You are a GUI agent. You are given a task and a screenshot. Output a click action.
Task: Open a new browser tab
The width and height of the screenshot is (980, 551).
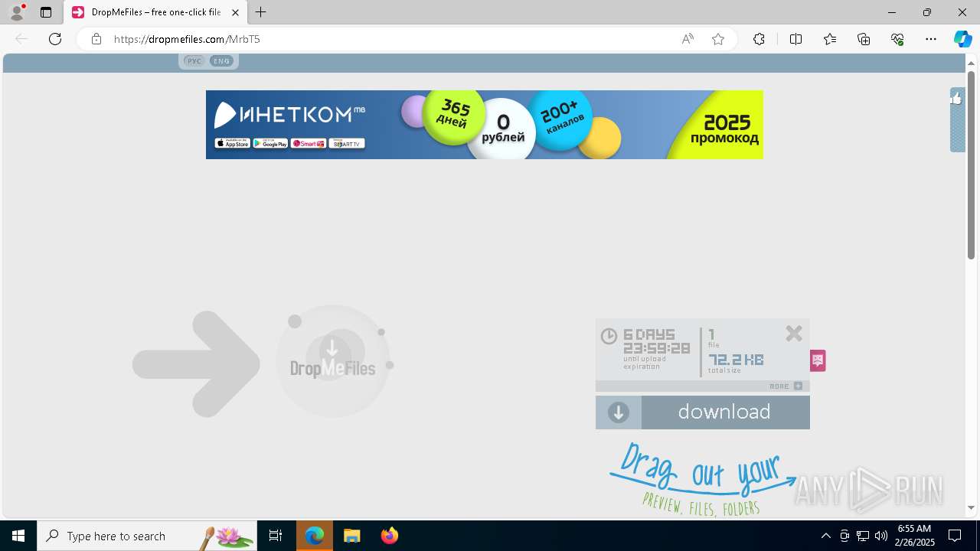point(261,12)
